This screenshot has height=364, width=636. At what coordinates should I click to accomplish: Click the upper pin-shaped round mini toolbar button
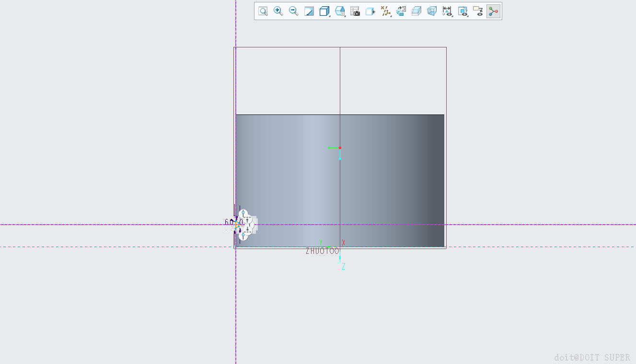coord(243,214)
